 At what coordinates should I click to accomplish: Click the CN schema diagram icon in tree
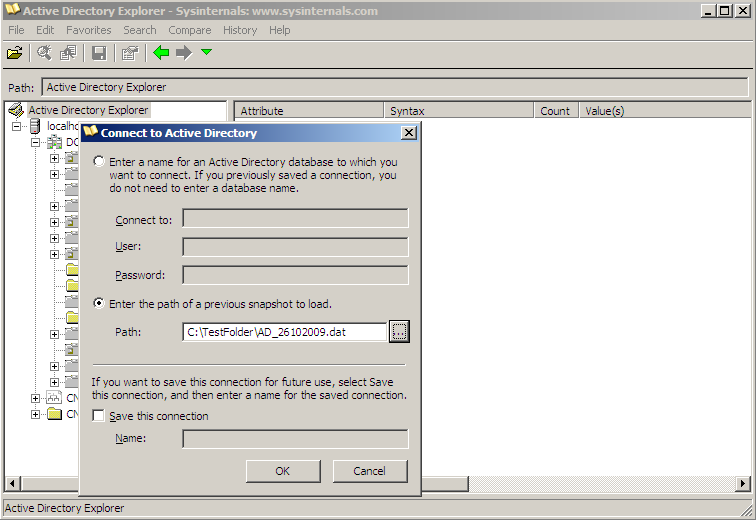point(54,398)
